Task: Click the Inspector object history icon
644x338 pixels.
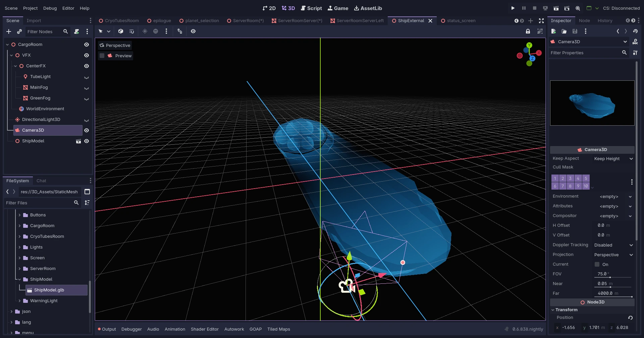Action: click(x=635, y=31)
